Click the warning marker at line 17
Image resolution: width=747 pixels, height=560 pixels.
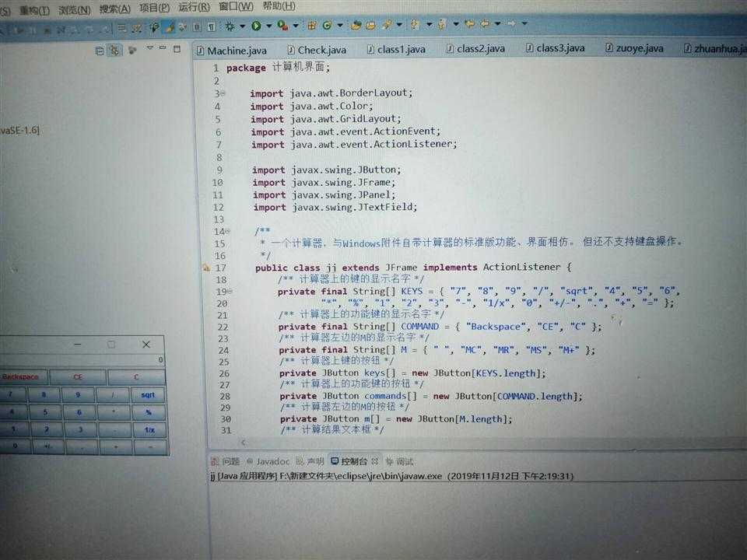(x=205, y=268)
